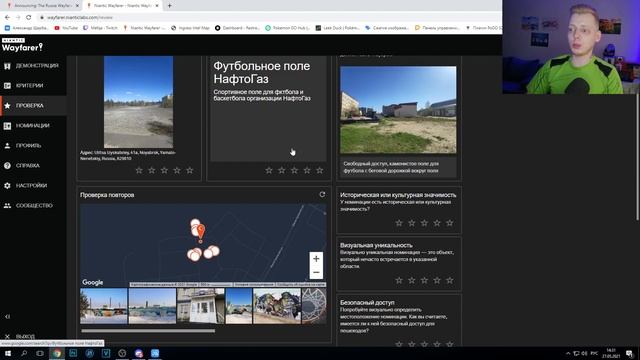Click the thumbnails strip horizontal scrollbar
Image resolution: width=640 pixels, height=360 pixels.
(148, 331)
